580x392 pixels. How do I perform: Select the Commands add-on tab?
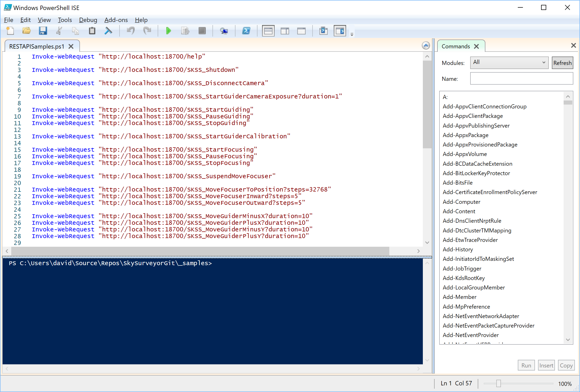coord(456,47)
